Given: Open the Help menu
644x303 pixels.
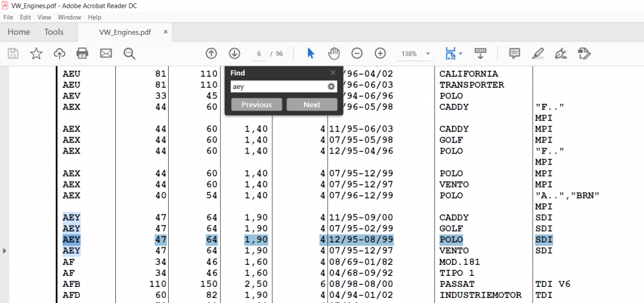Looking at the screenshot, I should [x=95, y=17].
